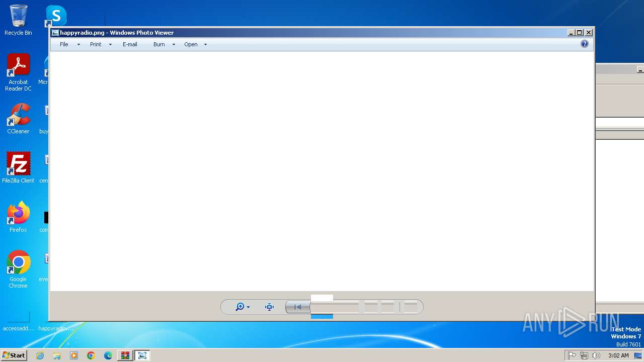Open the Print menu
Viewport: 644px width, 362px height.
click(96, 44)
